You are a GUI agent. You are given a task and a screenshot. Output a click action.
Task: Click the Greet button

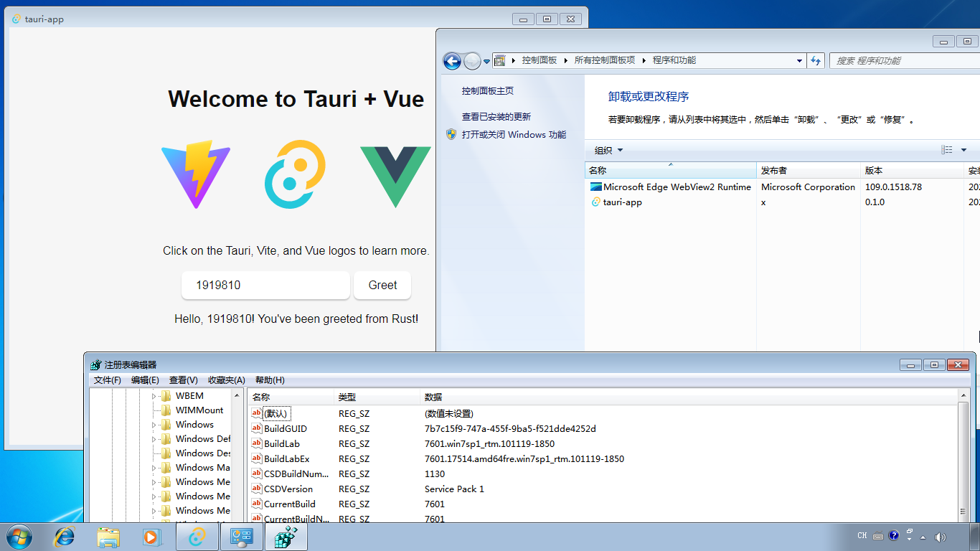tap(382, 286)
